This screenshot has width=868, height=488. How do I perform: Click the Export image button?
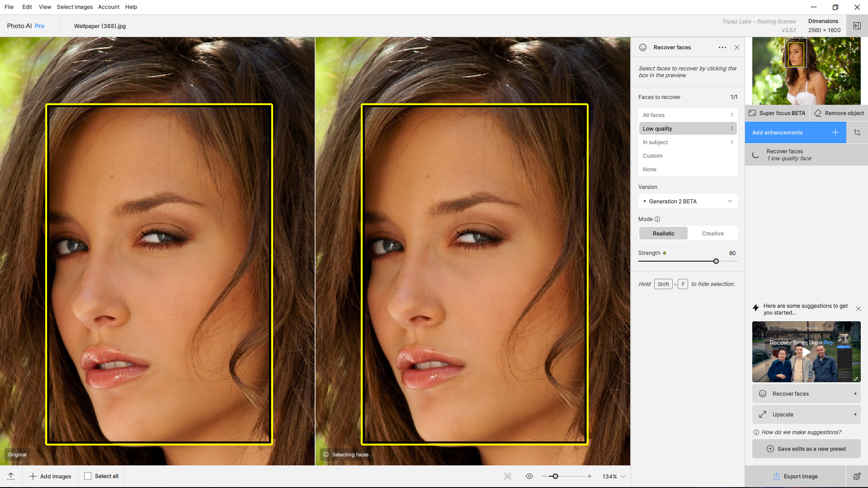tap(795, 476)
